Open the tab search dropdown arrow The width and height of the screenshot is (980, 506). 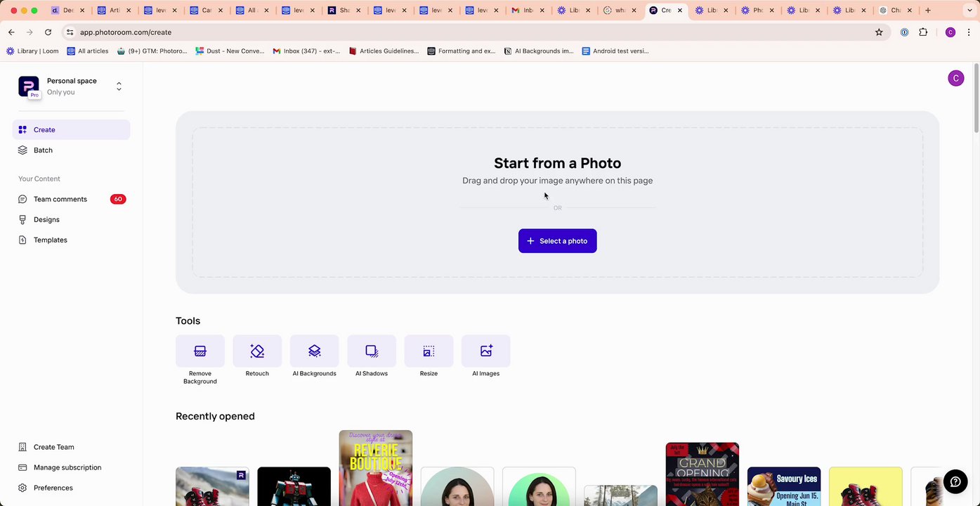pos(969,11)
